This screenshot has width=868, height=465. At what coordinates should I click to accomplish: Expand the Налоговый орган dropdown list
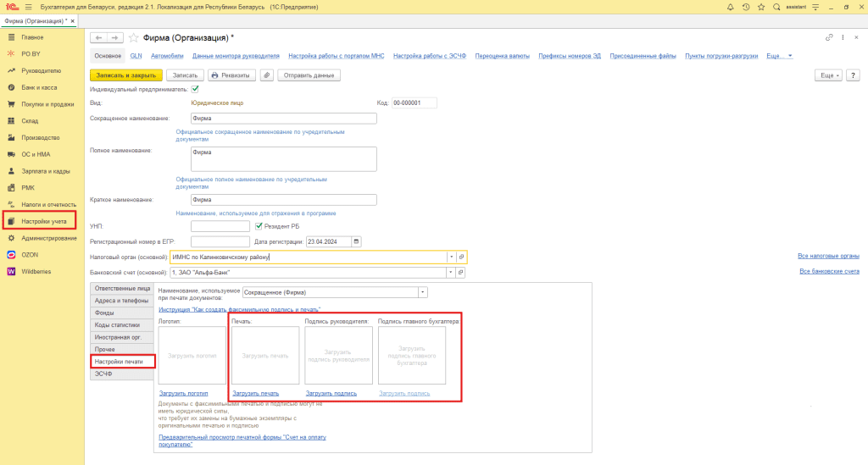coord(451,256)
